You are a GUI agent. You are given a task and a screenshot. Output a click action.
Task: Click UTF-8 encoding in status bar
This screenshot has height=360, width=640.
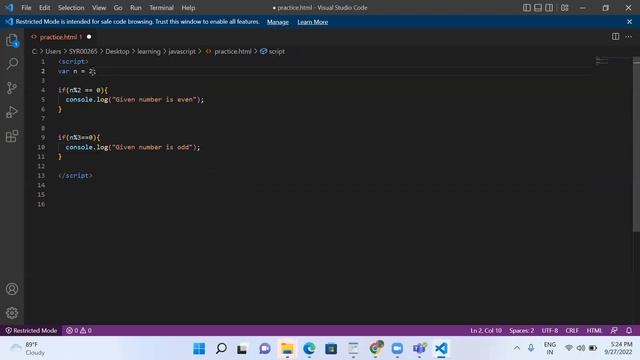point(549,330)
